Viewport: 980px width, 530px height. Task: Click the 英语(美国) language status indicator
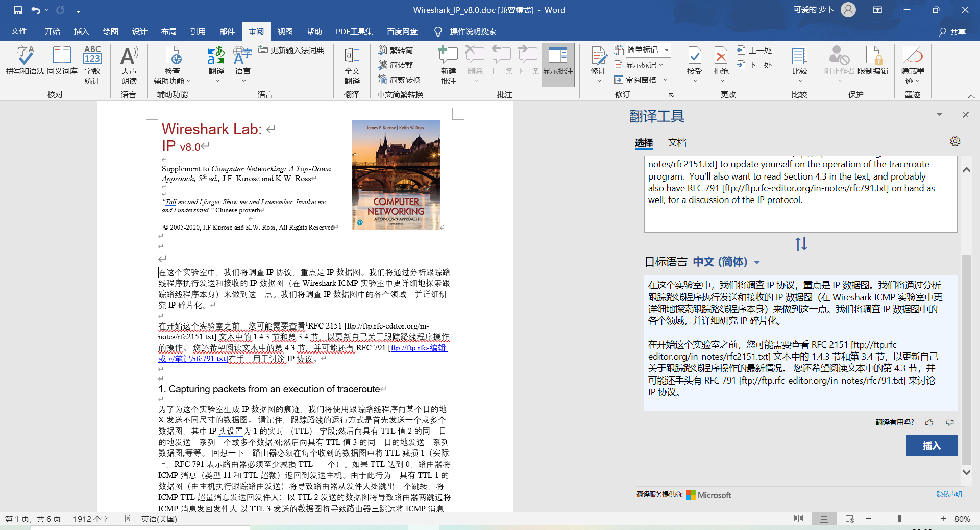(x=159, y=519)
